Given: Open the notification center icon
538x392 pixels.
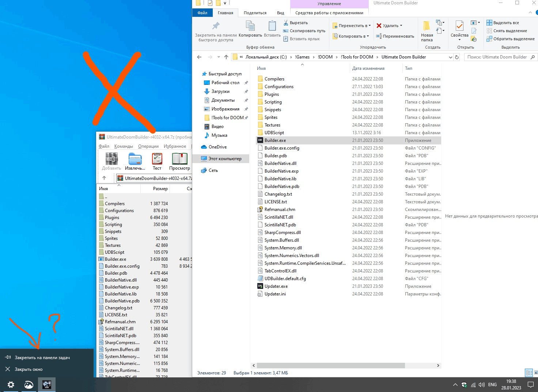Looking at the screenshot, I should coord(531,385).
